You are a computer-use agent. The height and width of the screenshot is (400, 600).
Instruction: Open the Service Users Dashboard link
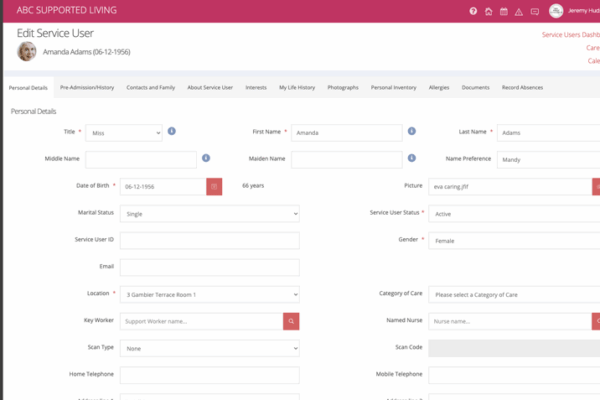570,34
